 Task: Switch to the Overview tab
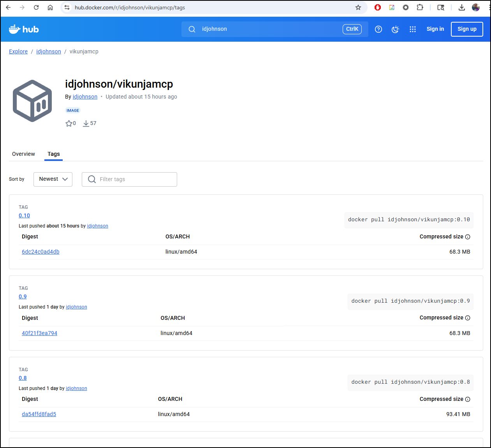(23, 154)
